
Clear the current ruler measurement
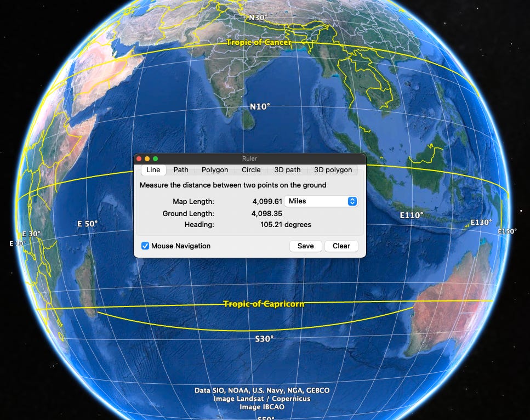coord(341,246)
